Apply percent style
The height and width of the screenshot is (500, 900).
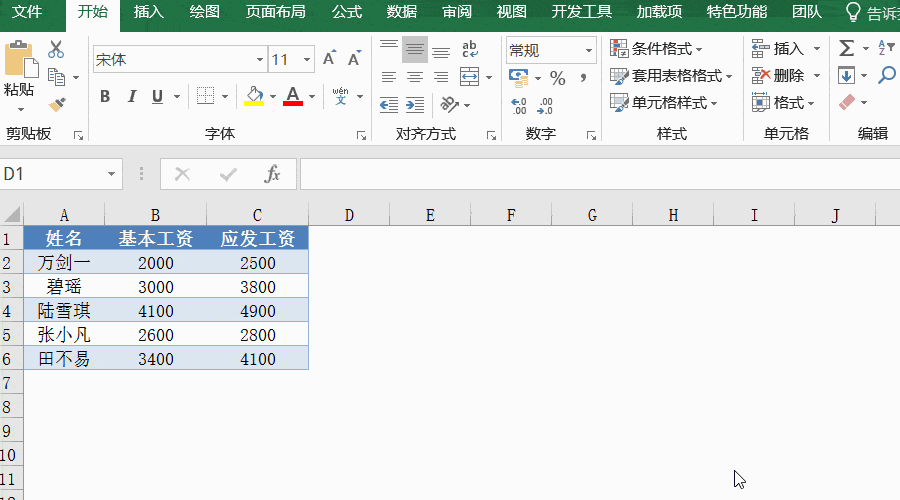pyautogui.click(x=557, y=77)
